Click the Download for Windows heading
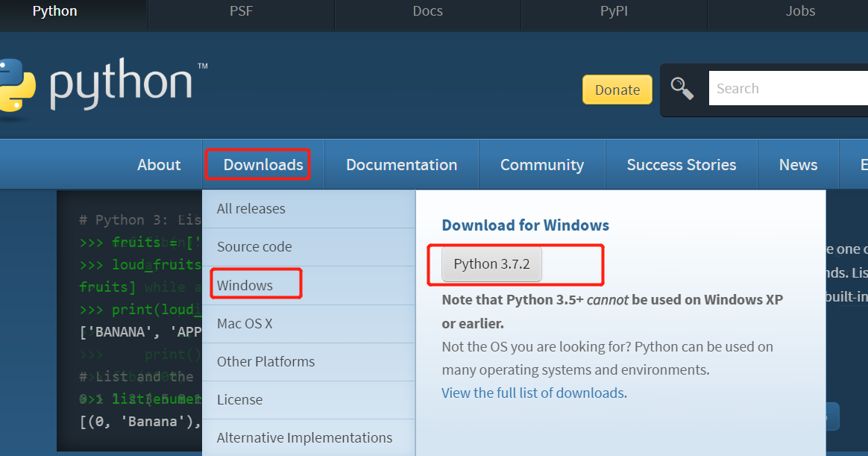Screen dimensions: 868x456 click(x=525, y=225)
